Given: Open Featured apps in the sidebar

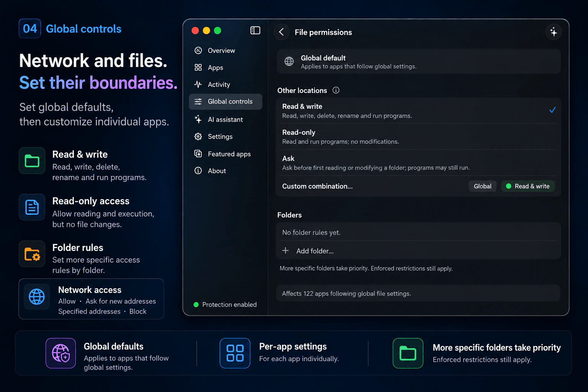Looking at the screenshot, I should [x=225, y=154].
